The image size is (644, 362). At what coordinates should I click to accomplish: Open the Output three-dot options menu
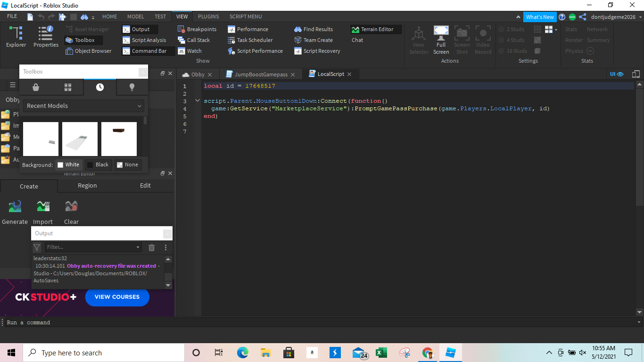click(x=165, y=247)
